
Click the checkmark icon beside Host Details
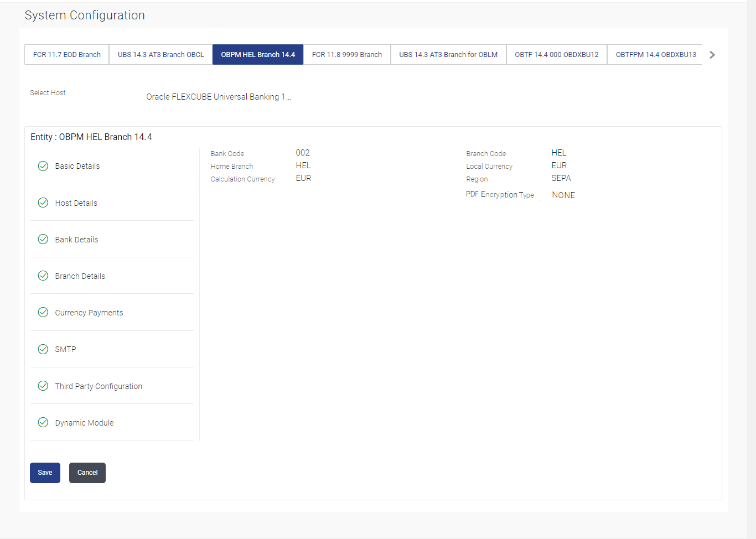(x=43, y=203)
